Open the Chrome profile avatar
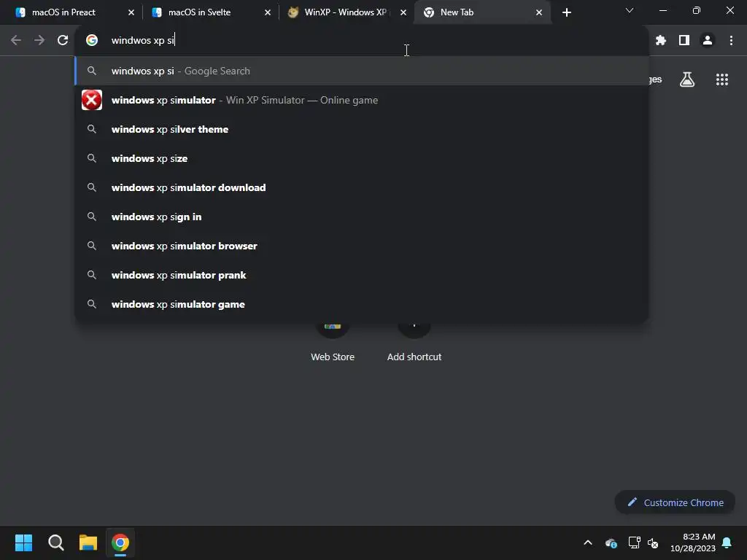This screenshot has height=560, width=747. click(708, 41)
